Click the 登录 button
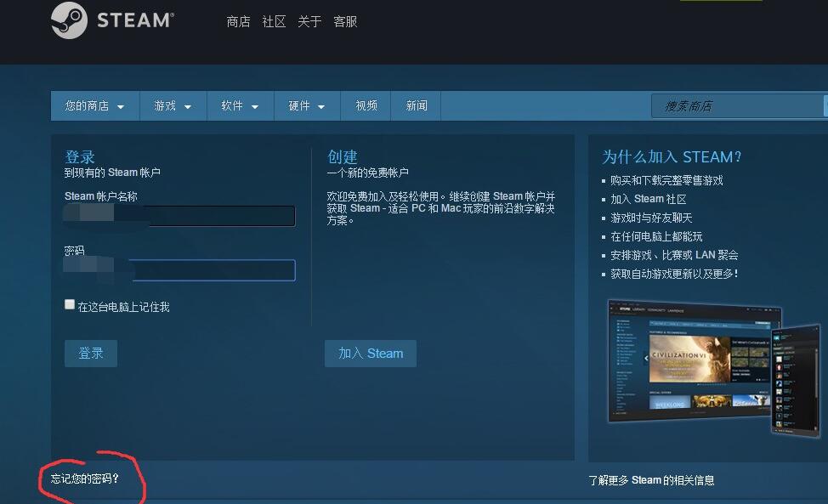 pos(90,353)
